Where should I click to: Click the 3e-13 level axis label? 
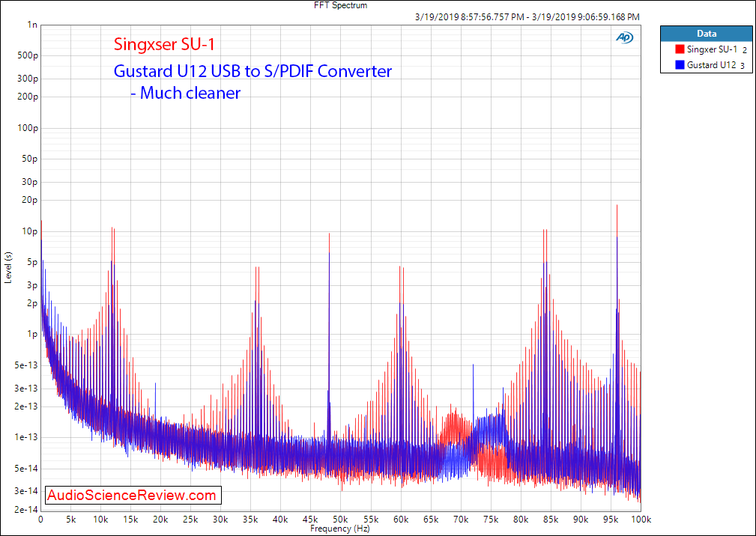click(26, 389)
